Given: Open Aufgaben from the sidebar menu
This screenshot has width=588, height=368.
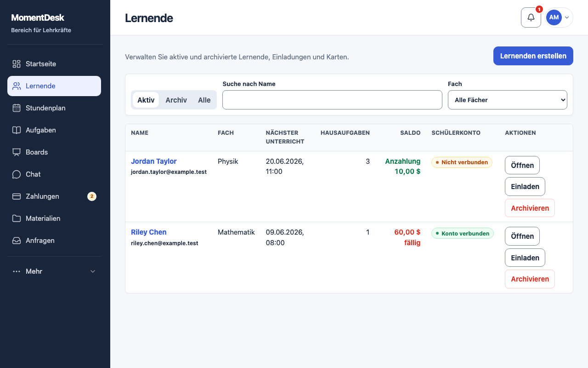Looking at the screenshot, I should [54, 130].
